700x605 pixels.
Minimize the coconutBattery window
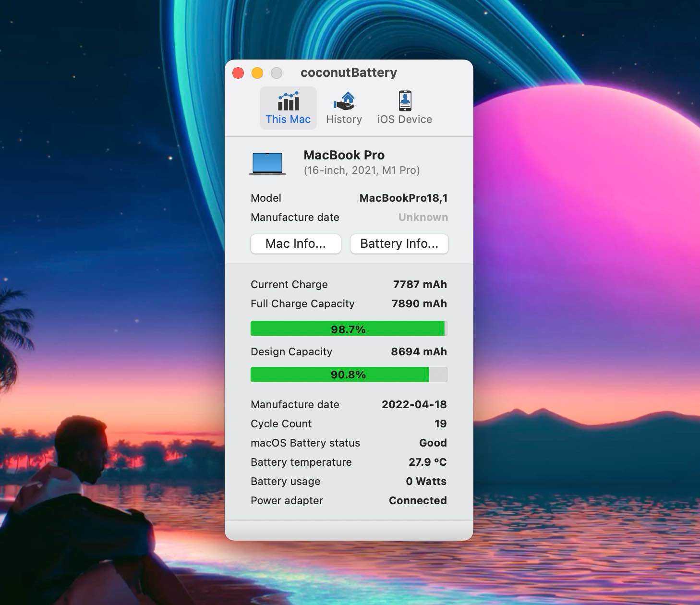257,73
